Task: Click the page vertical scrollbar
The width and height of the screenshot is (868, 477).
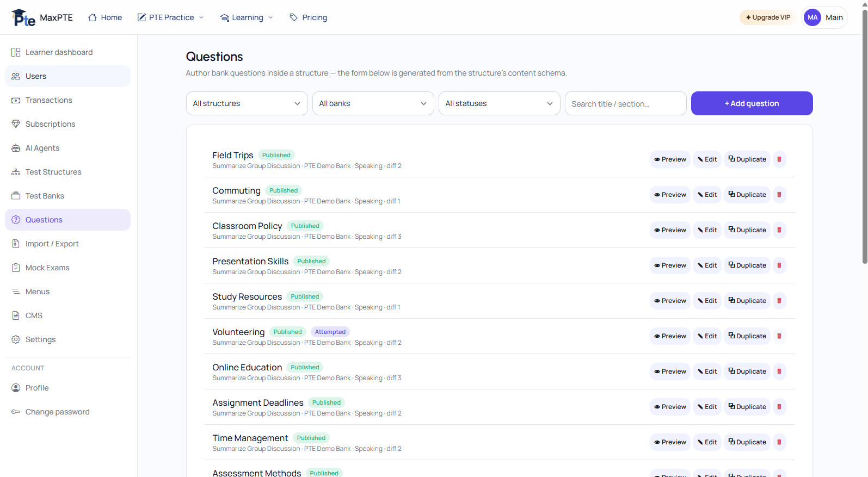Action: [x=865, y=137]
